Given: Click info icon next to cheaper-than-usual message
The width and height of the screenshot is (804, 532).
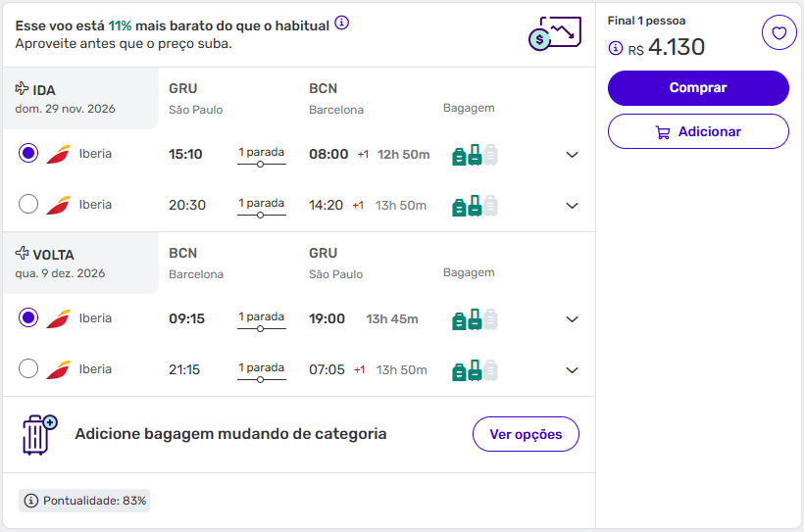Looking at the screenshot, I should tap(341, 24).
